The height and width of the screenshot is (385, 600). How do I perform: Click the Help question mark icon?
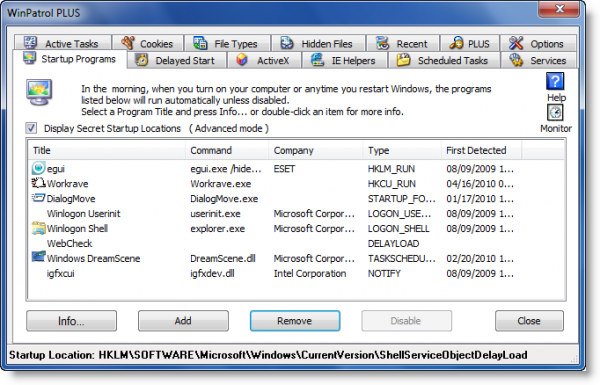tap(555, 81)
